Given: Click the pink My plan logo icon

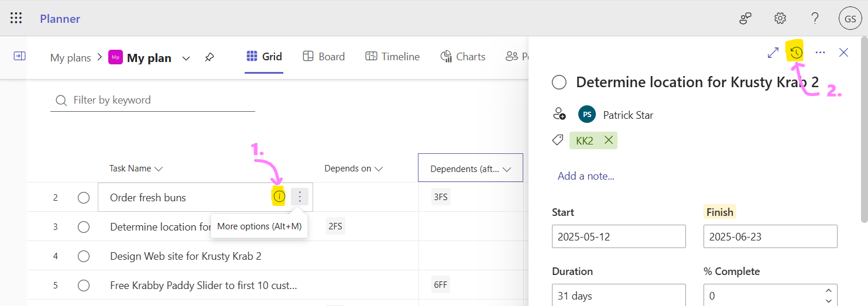Looking at the screenshot, I should tap(115, 57).
